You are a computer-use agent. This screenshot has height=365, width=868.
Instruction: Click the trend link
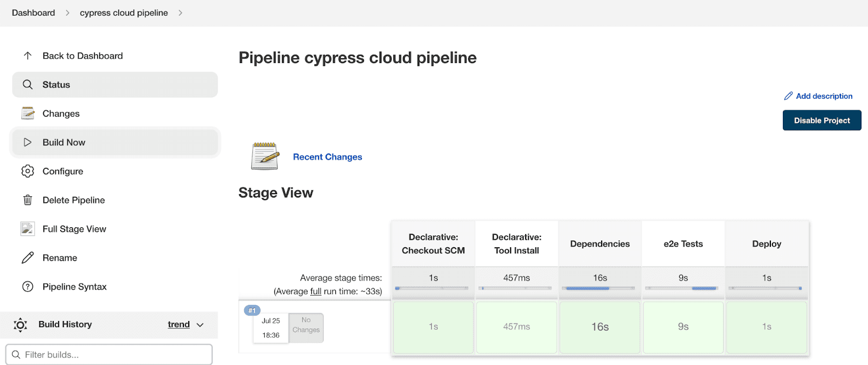178,324
